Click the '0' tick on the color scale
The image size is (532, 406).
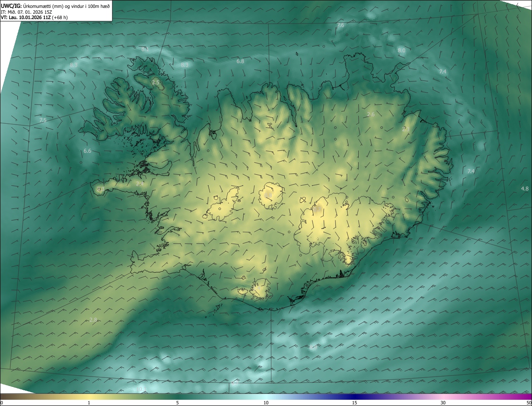pyautogui.click(x=2, y=403)
